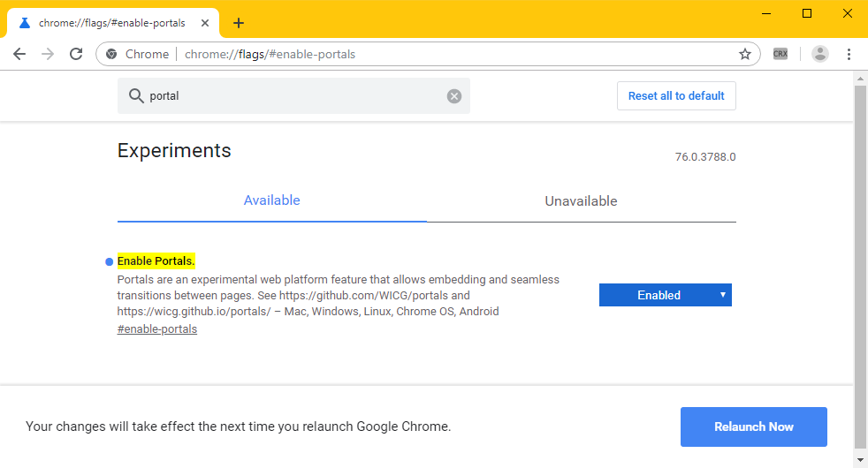Screen dimensions: 868x468
Task: Clear the flags search with the X icon
Action: [454, 96]
